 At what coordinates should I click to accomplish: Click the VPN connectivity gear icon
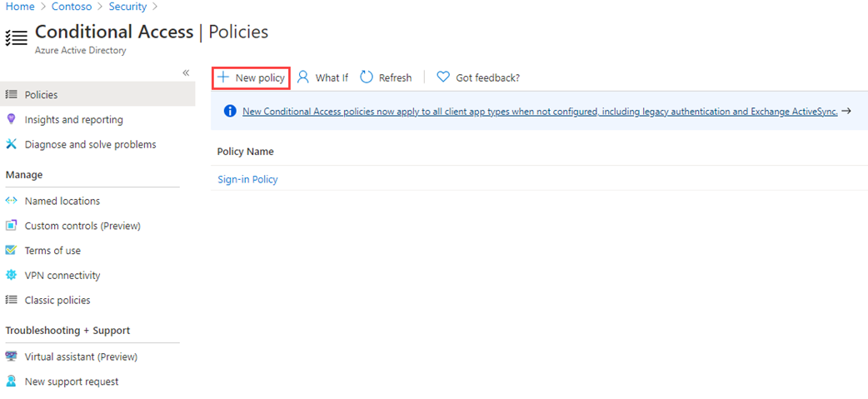(x=11, y=275)
